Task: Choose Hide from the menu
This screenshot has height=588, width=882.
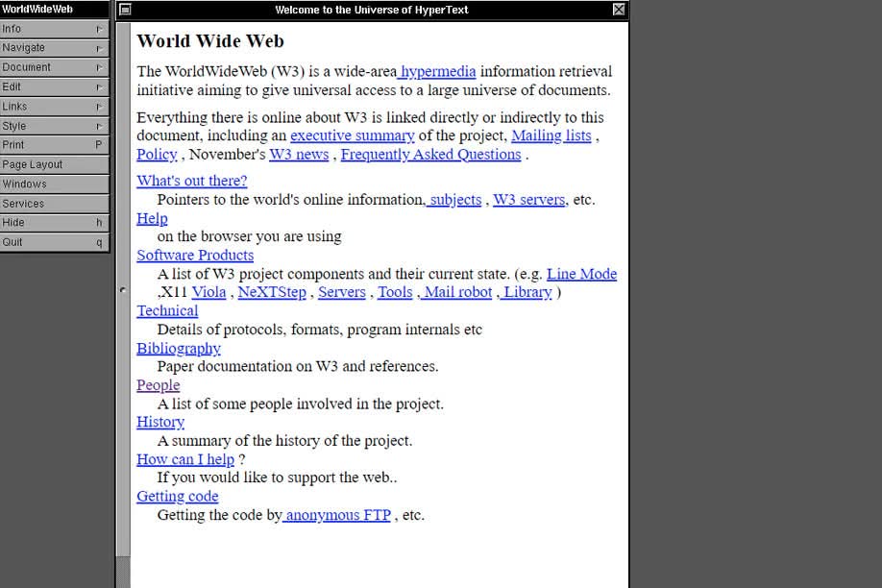Action: 54,223
